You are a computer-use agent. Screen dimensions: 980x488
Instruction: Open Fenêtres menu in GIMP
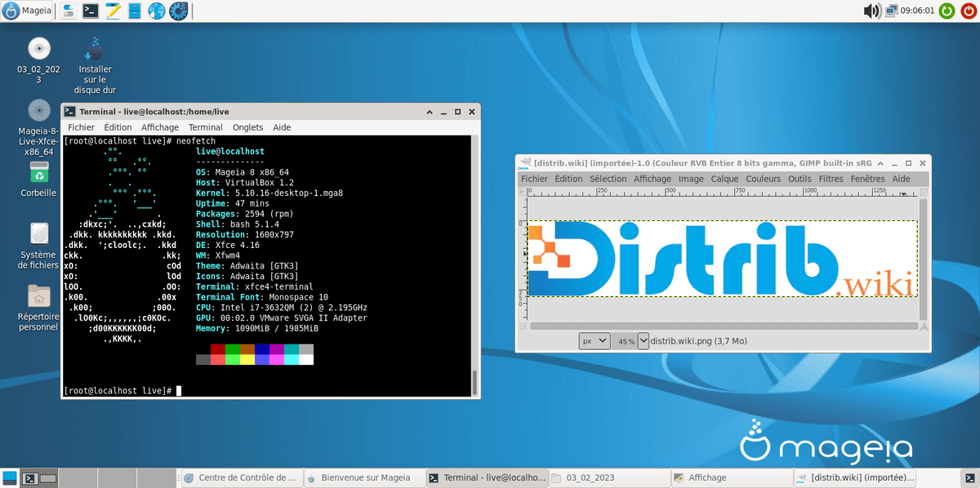[x=867, y=179]
